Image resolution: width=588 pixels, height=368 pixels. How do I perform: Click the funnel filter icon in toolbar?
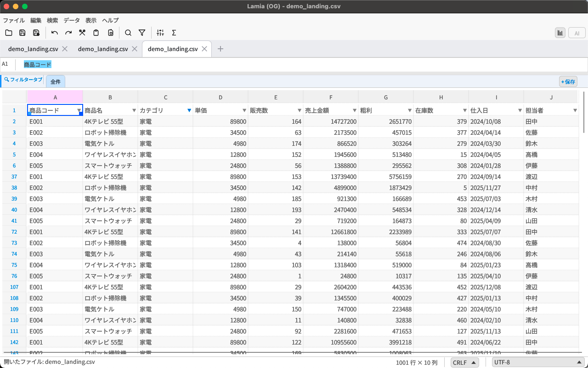coord(142,33)
